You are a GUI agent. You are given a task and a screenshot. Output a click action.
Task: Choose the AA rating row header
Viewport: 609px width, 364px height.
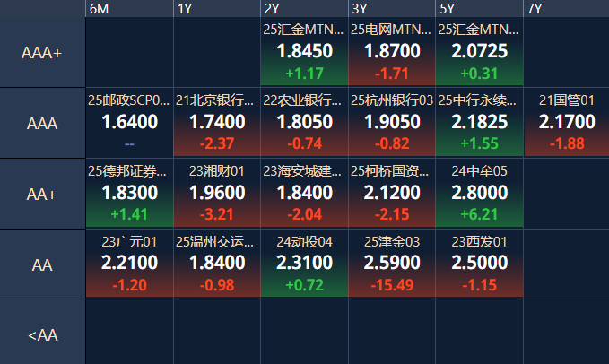click(x=42, y=264)
